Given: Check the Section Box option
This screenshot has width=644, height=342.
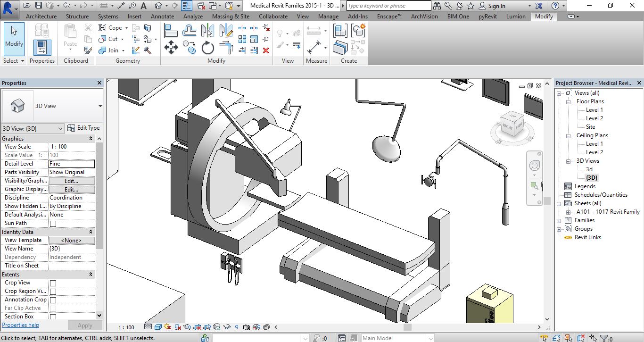Looking at the screenshot, I should pyautogui.click(x=53, y=317).
